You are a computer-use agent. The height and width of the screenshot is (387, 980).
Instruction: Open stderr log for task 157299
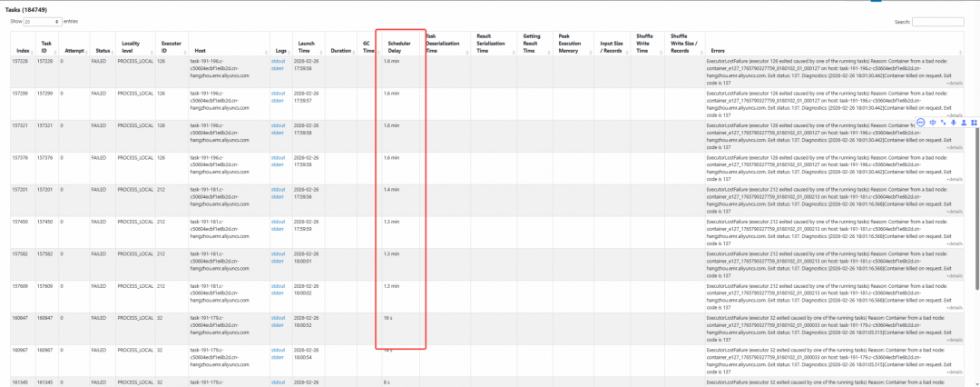pyautogui.click(x=278, y=99)
